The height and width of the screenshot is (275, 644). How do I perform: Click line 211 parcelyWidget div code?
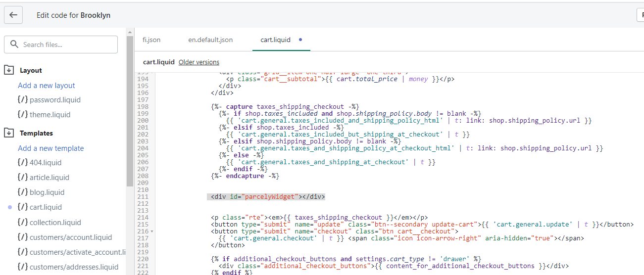click(x=268, y=197)
